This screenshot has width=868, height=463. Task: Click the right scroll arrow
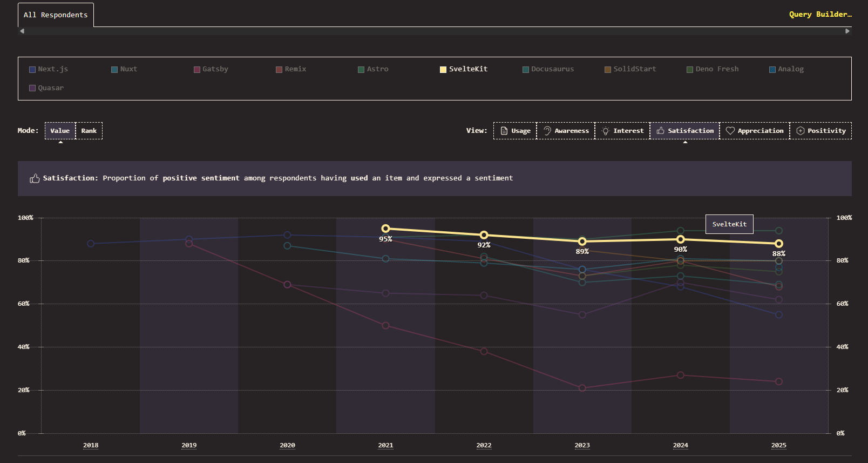[847, 31]
